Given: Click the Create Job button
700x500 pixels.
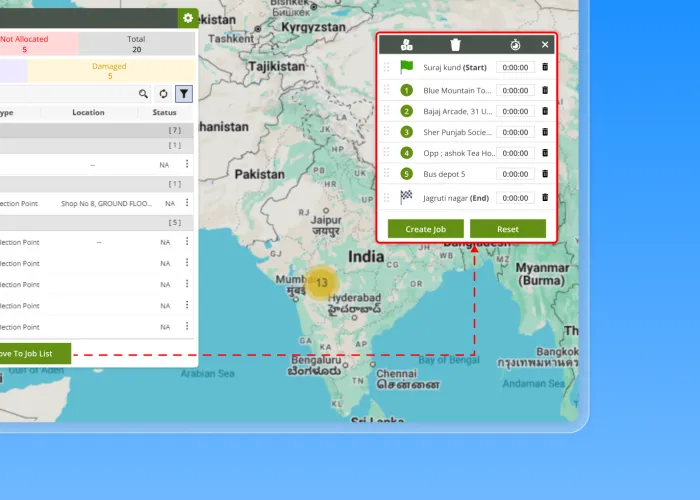Looking at the screenshot, I should pos(426,229).
